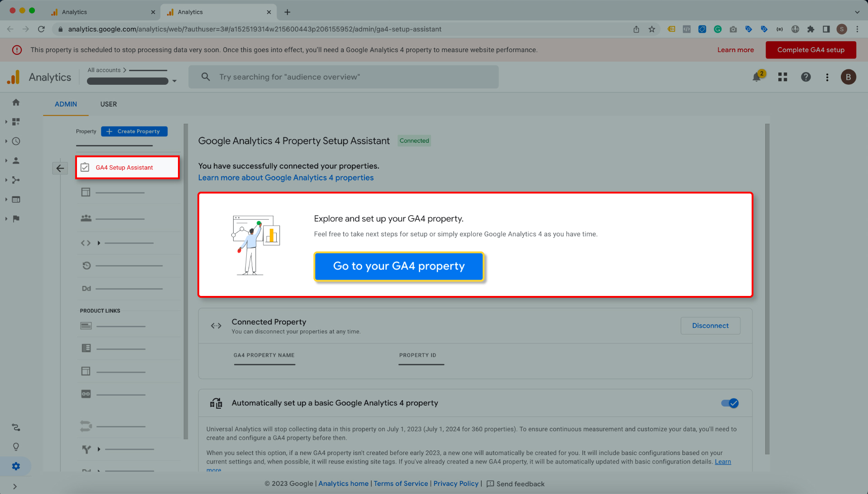The height and width of the screenshot is (494, 868).
Task: Open the Customization dashboards icon in sidebar
Action: (x=16, y=122)
